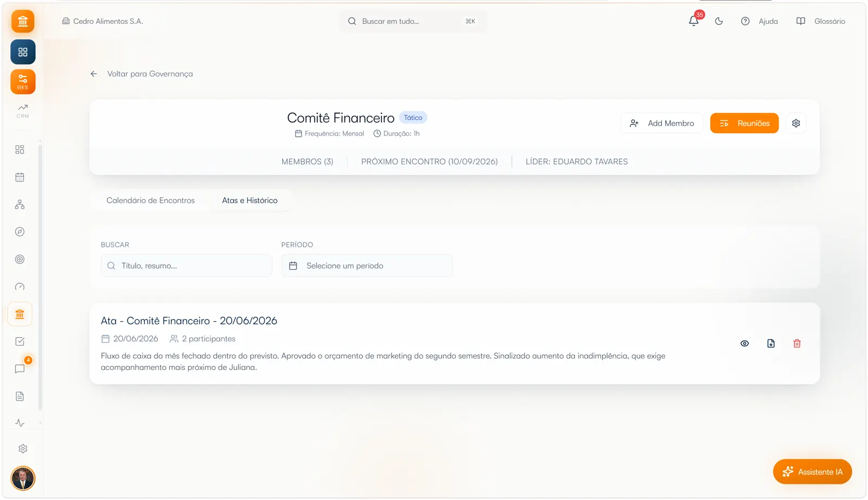Open the Cedro Alimentos S.A. company selector
This screenshot has height=500, width=868.
coord(103,22)
